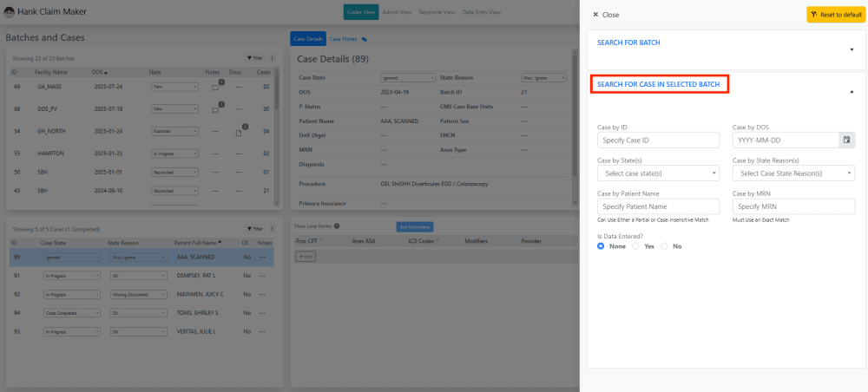Screen dimensions: 868x392
Task: Open the Case State dropdown in Case Details
Action: coord(407,78)
